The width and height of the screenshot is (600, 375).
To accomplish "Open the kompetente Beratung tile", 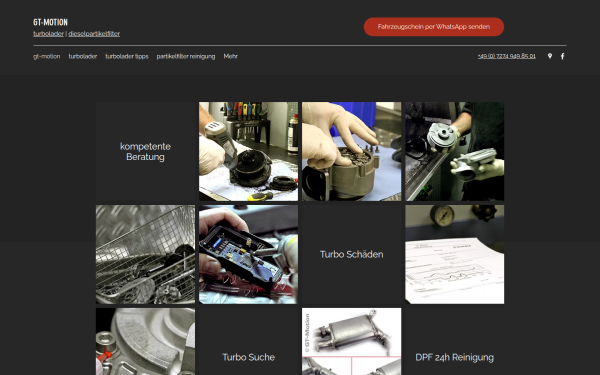I will coord(145,152).
